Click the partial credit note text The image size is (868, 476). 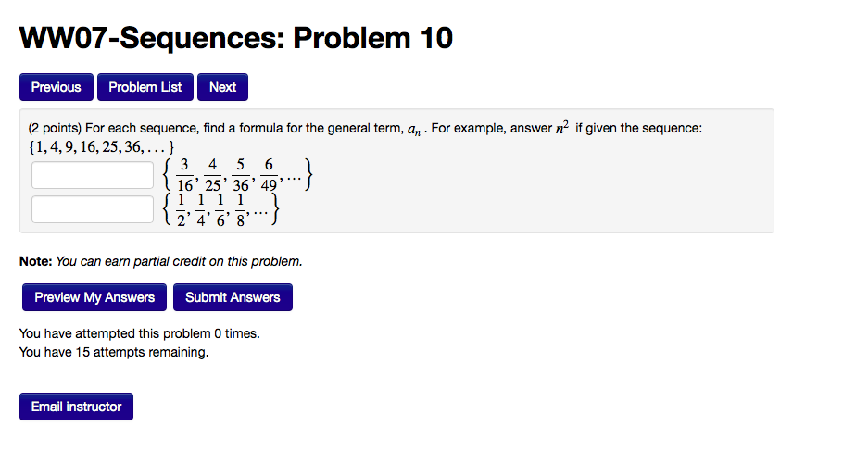(161, 261)
